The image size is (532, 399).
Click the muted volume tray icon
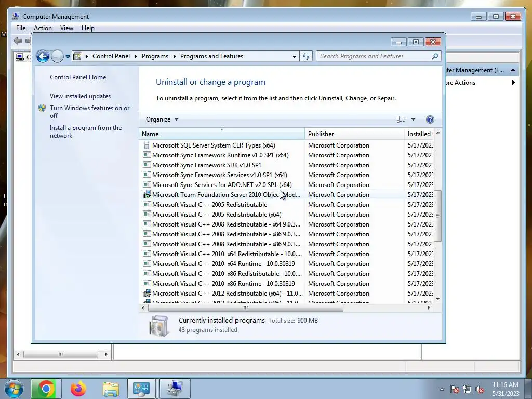480,390
